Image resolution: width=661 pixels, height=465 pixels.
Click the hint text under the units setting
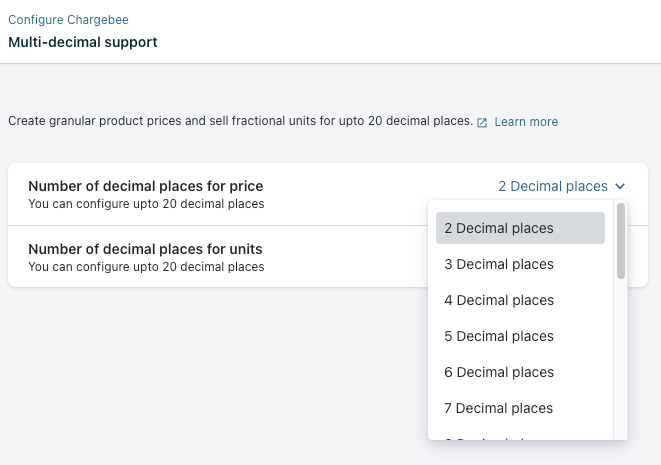pos(146,267)
